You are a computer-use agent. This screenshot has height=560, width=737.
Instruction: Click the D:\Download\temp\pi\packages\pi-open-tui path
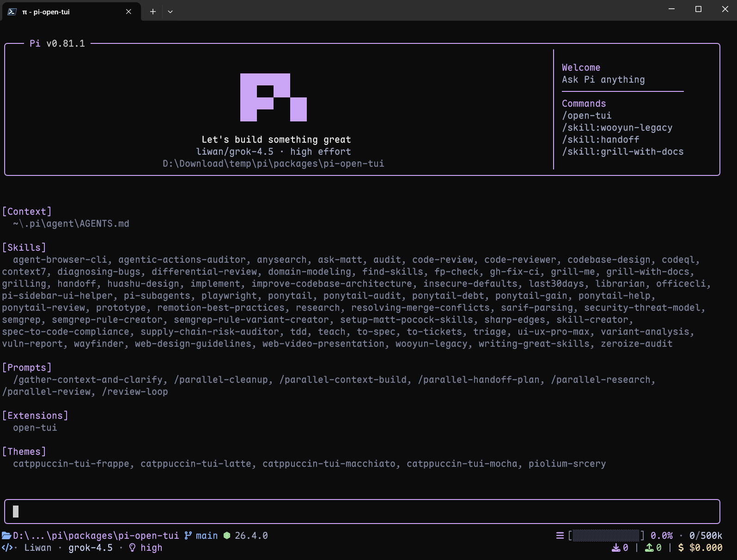pyautogui.click(x=274, y=163)
